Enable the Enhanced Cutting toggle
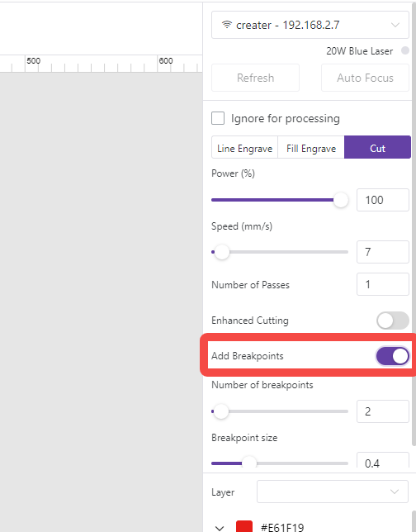416x532 pixels. click(393, 321)
